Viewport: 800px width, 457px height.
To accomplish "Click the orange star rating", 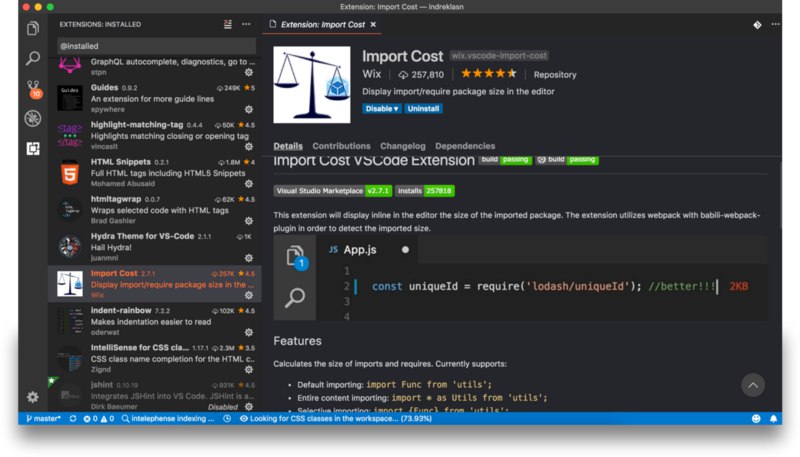I will click(x=489, y=74).
